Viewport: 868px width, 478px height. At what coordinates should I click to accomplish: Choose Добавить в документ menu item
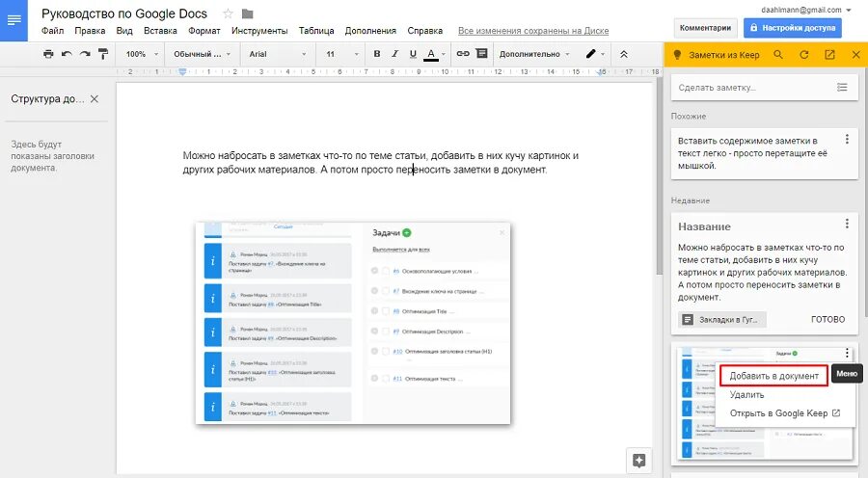pos(773,376)
